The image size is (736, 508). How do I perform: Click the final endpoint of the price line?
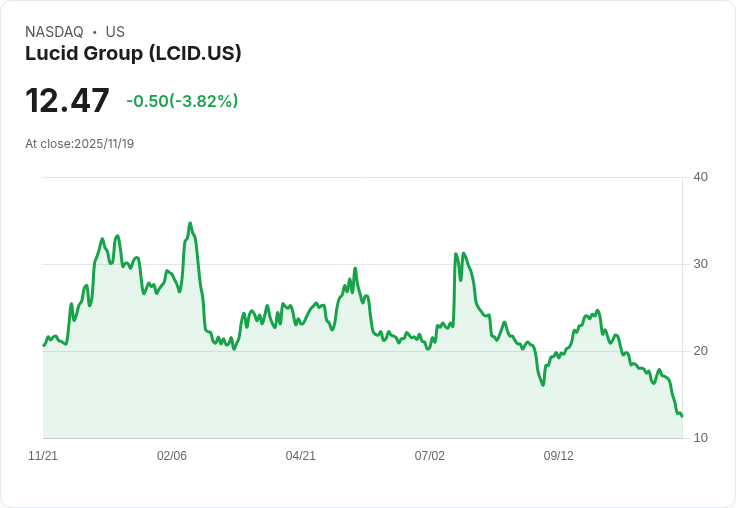pyautogui.click(x=682, y=416)
